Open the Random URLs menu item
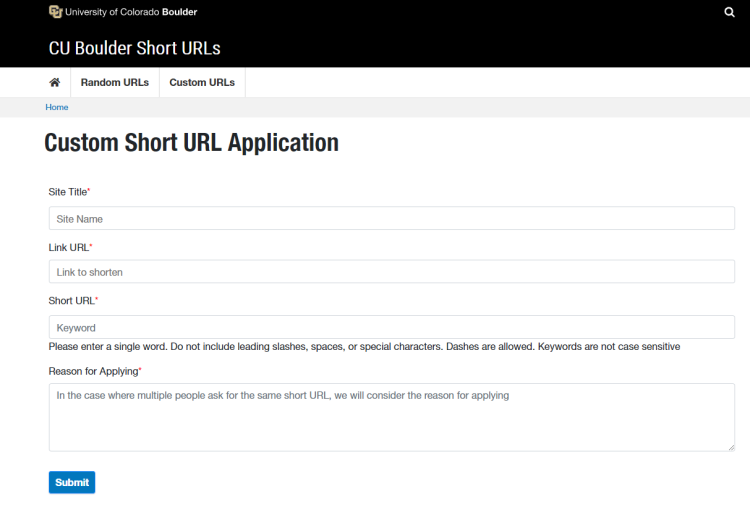Viewport: 750px width, 512px height. [115, 82]
